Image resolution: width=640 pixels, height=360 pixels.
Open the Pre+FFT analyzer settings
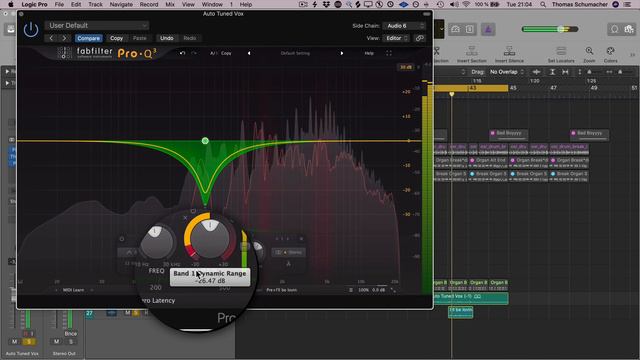(x=282, y=290)
